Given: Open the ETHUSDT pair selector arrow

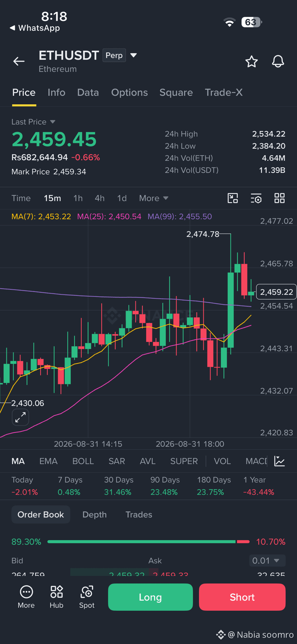Looking at the screenshot, I should 133,55.
